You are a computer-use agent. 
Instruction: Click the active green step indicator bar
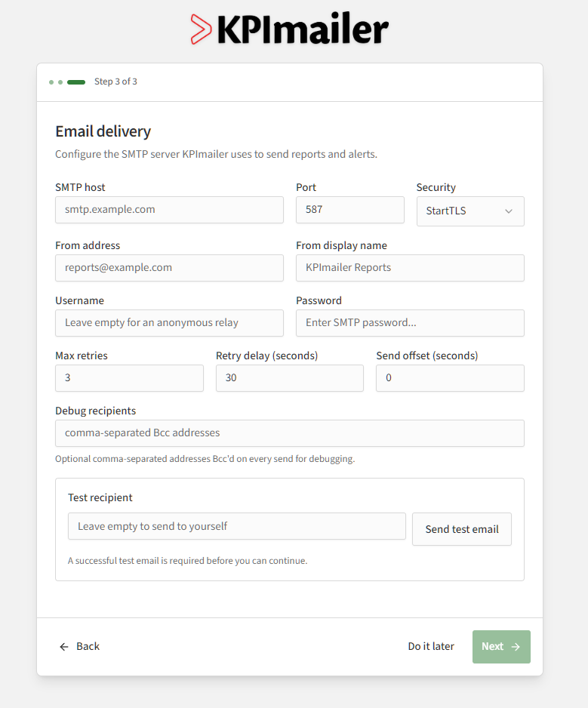(76, 82)
